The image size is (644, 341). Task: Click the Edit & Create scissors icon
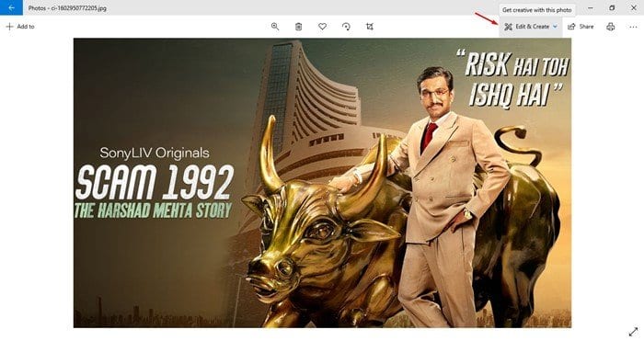click(509, 27)
